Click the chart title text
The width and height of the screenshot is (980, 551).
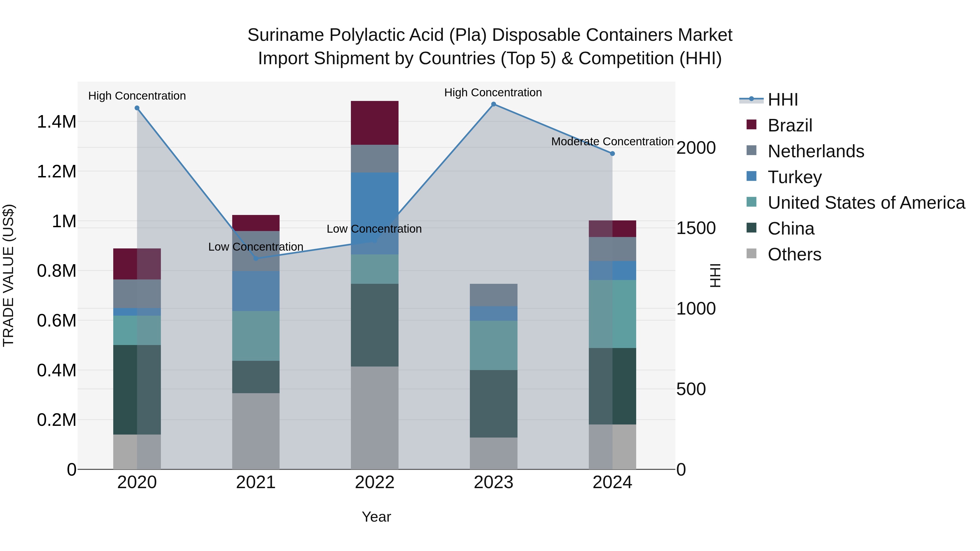click(x=490, y=46)
